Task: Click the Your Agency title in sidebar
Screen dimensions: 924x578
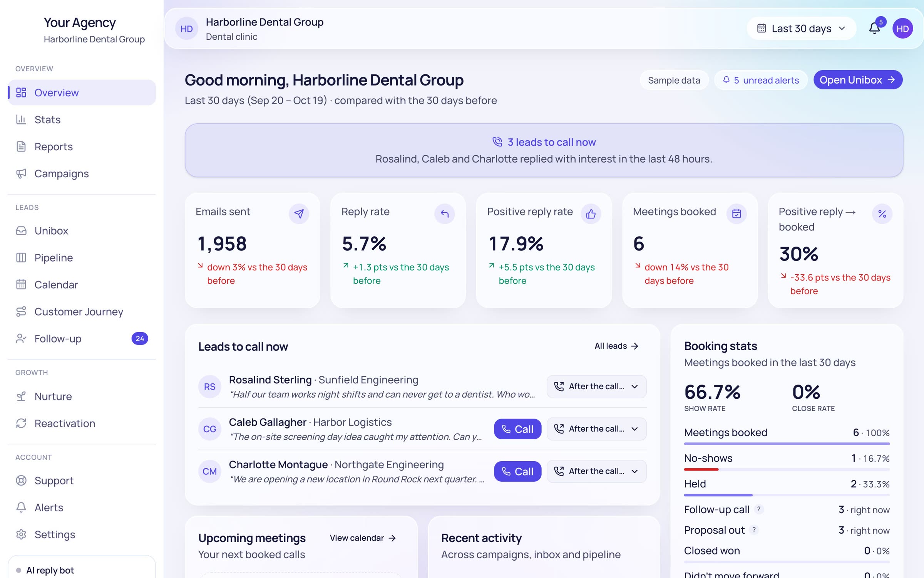Action: pos(80,23)
